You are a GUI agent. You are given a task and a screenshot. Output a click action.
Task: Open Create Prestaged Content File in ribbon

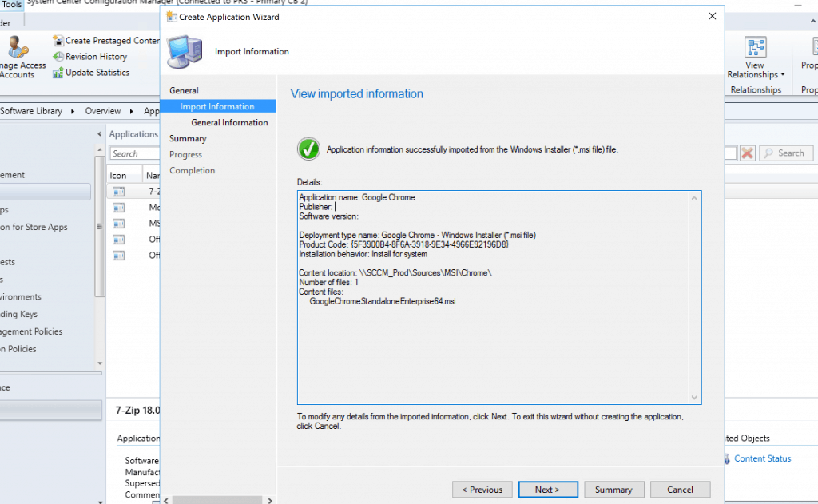[106, 40]
